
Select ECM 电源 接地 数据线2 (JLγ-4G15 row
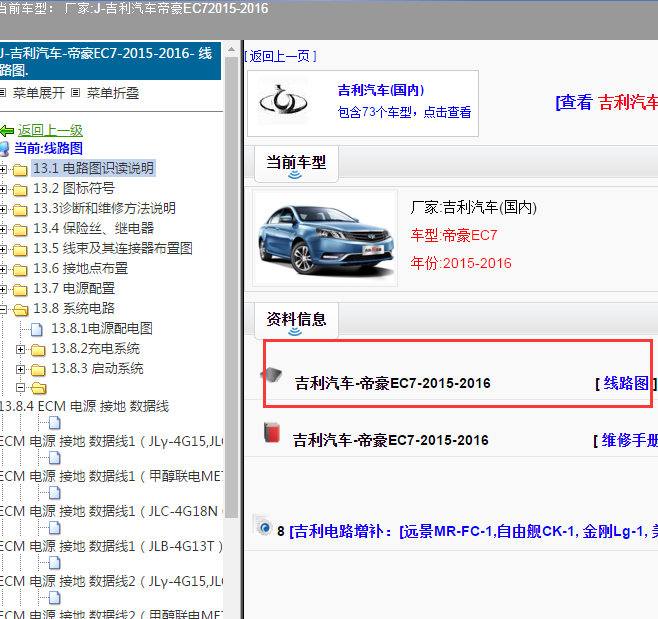pos(112,581)
